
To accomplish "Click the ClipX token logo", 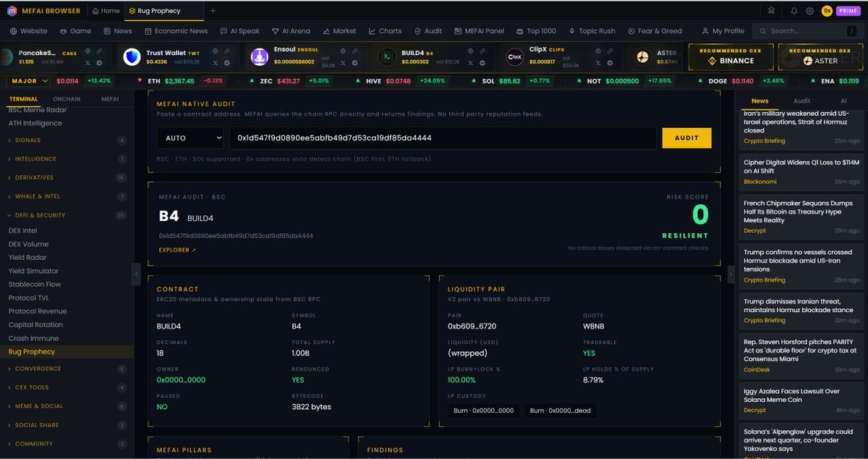I will [515, 57].
